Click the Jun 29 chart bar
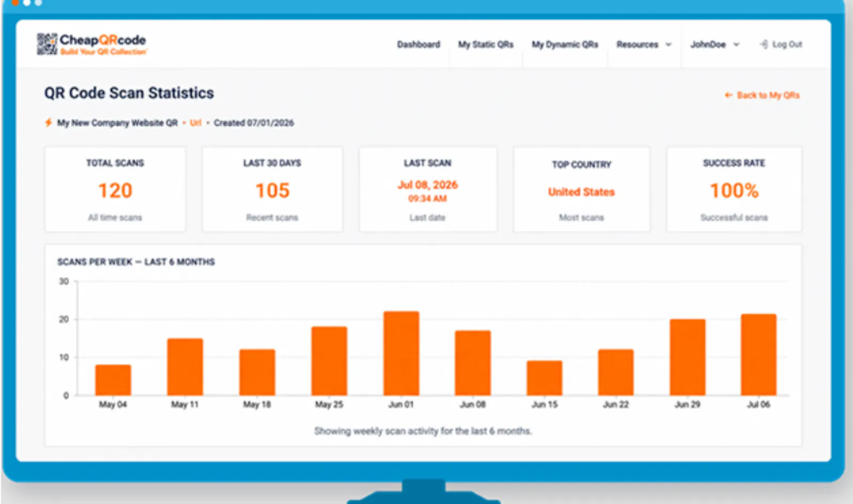Image resolution: width=853 pixels, height=504 pixels. (688, 357)
